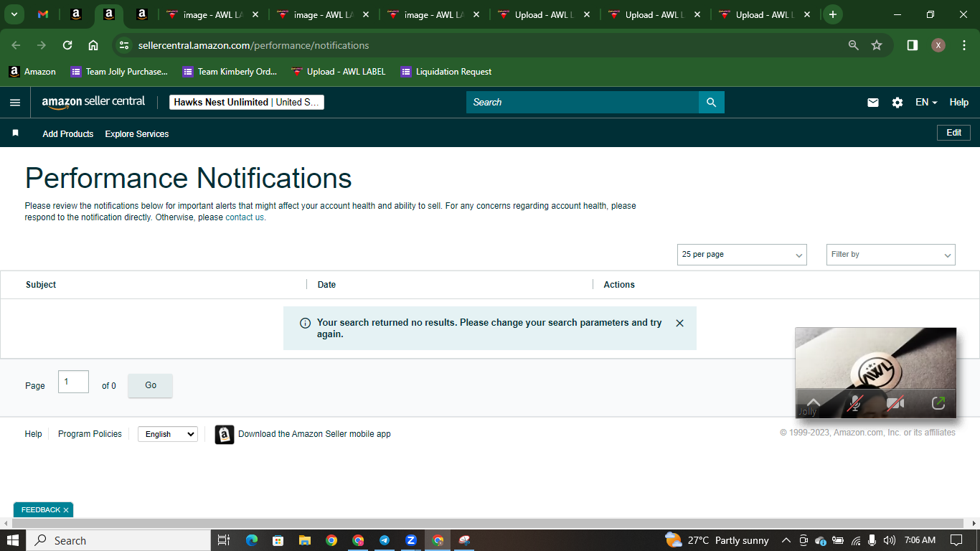View site information for sellercentral.amazon.com

124,45
